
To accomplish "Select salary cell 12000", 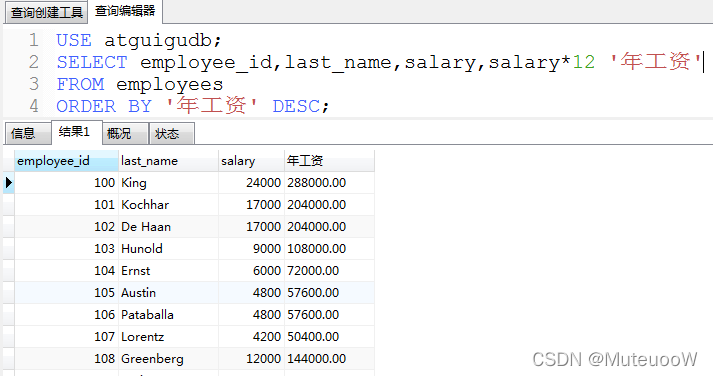I will click(x=251, y=359).
